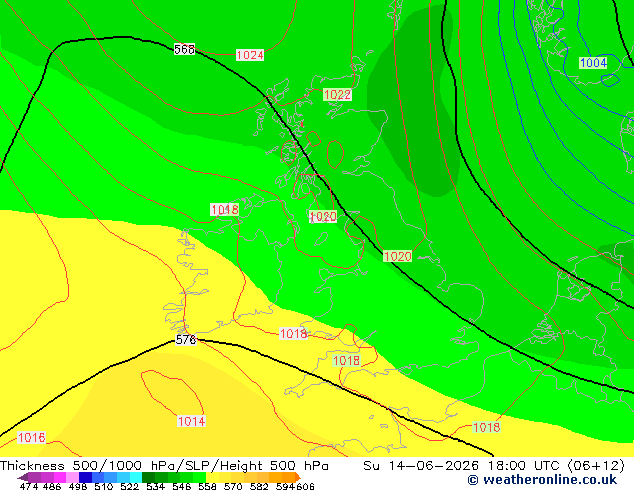
Task: Pick the orange legend swatch above 594
Action: click(288, 477)
